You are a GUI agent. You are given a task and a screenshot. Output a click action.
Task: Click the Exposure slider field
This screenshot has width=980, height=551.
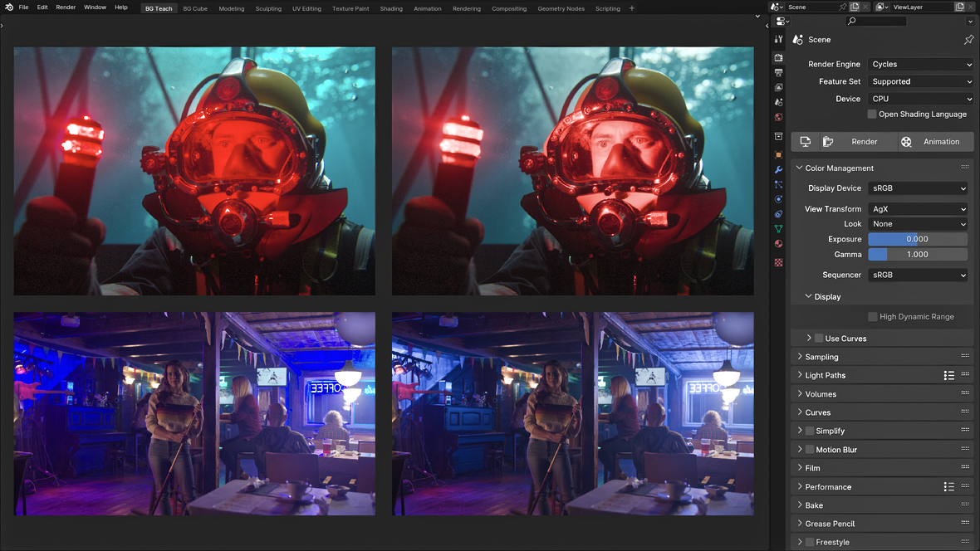tap(918, 239)
